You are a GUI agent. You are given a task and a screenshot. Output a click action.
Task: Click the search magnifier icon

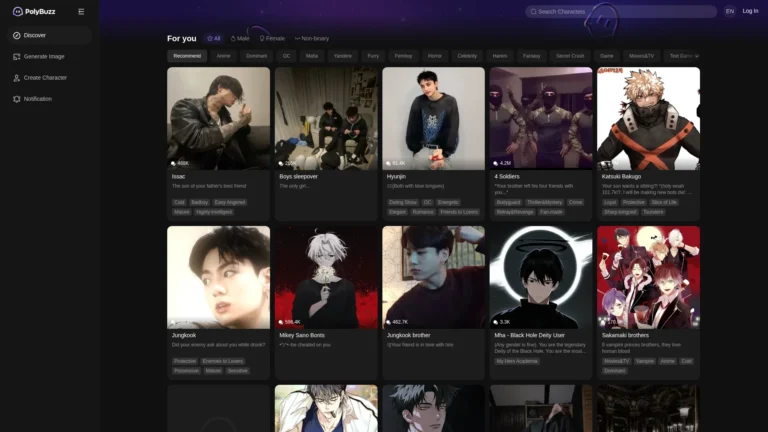[533, 12]
